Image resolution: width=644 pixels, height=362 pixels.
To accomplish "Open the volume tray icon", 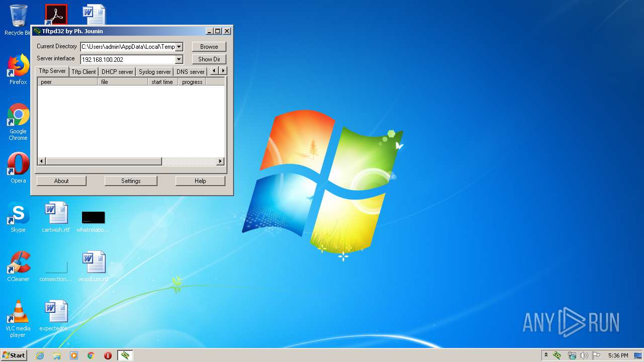I will click(x=584, y=355).
